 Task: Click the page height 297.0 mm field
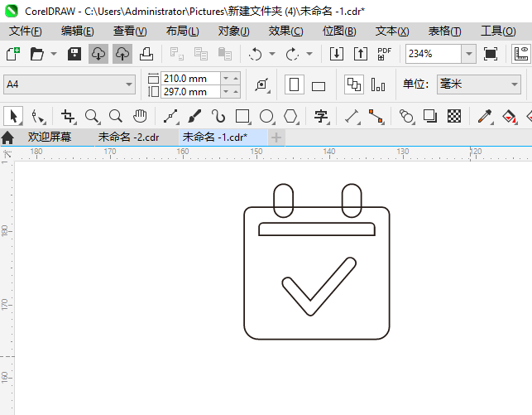click(190, 92)
